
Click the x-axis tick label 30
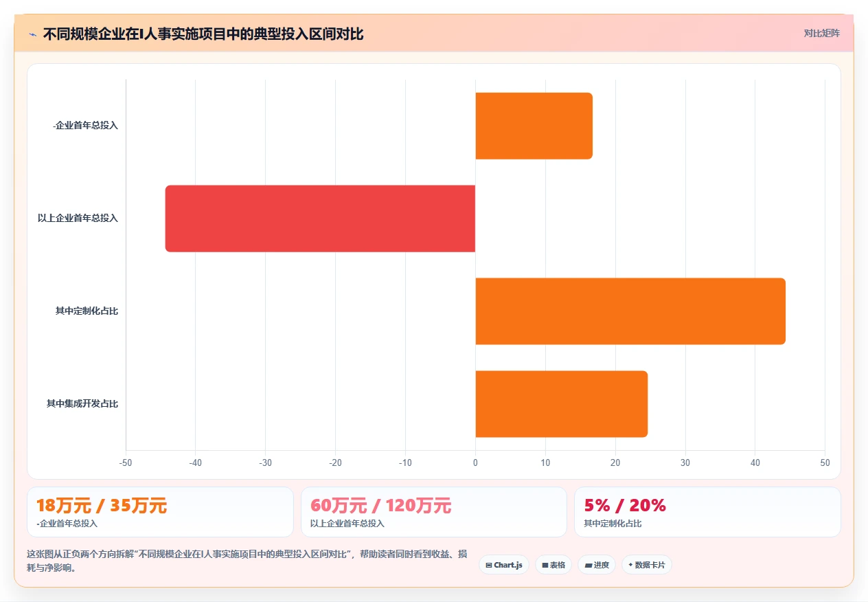(x=685, y=463)
